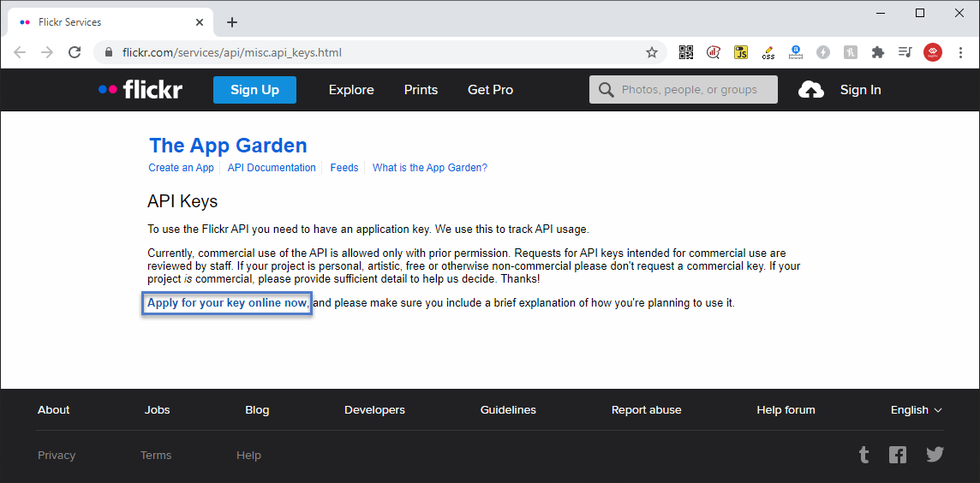The height and width of the screenshot is (483, 980).
Task: Open Flickr's Facebook page icon
Action: [x=898, y=454]
